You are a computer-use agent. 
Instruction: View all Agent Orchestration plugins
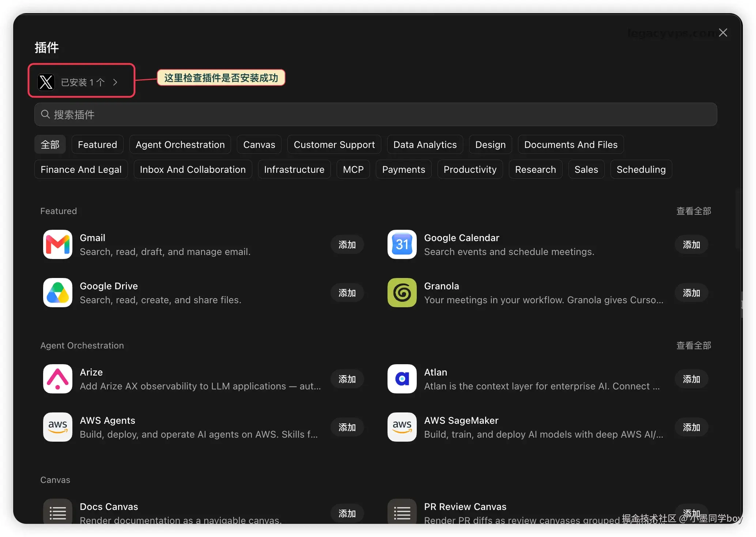point(693,345)
